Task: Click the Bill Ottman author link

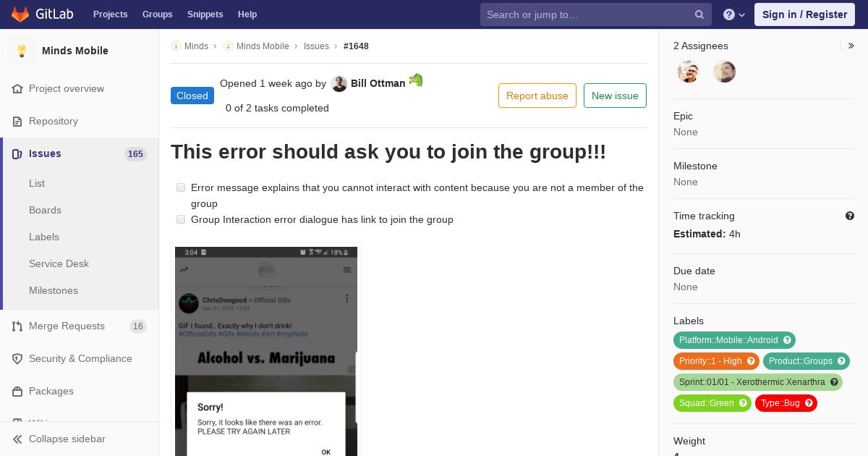Action: pyautogui.click(x=378, y=83)
